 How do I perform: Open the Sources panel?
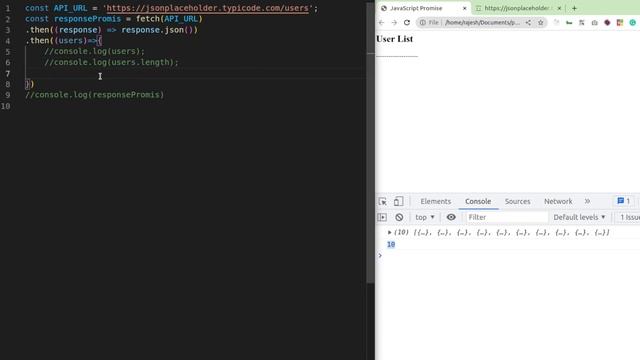518,201
